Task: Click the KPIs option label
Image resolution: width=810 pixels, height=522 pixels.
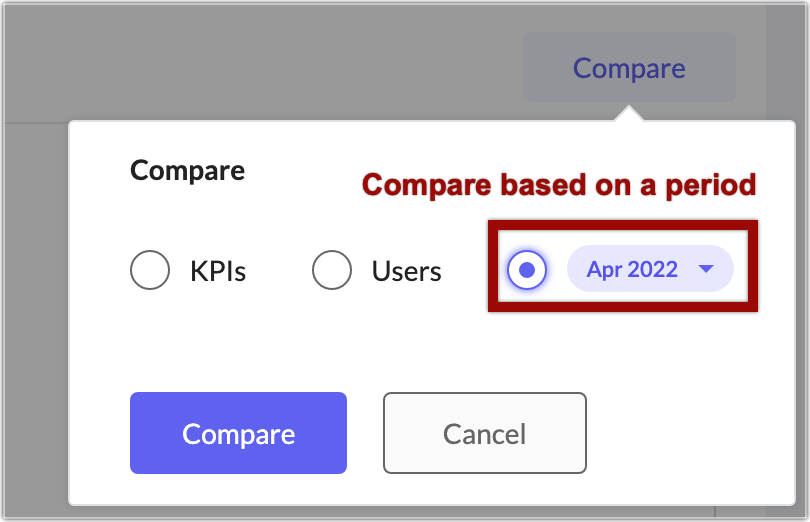Action: (218, 270)
